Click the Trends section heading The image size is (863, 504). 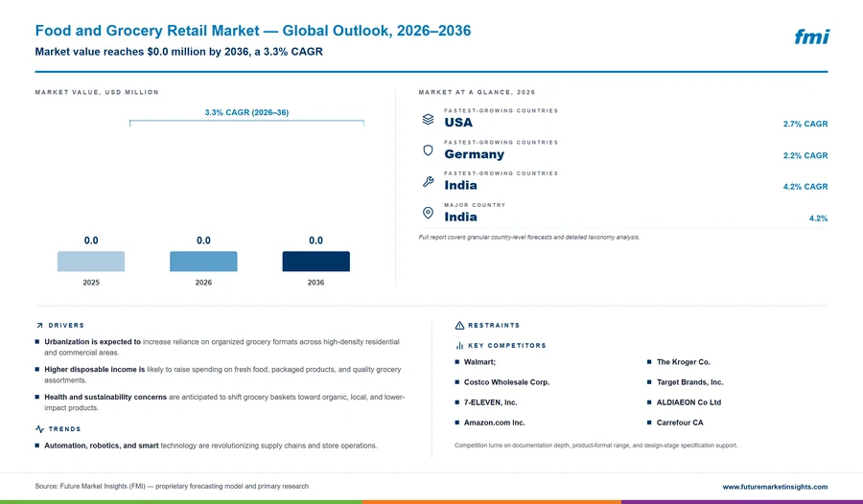coord(64,428)
